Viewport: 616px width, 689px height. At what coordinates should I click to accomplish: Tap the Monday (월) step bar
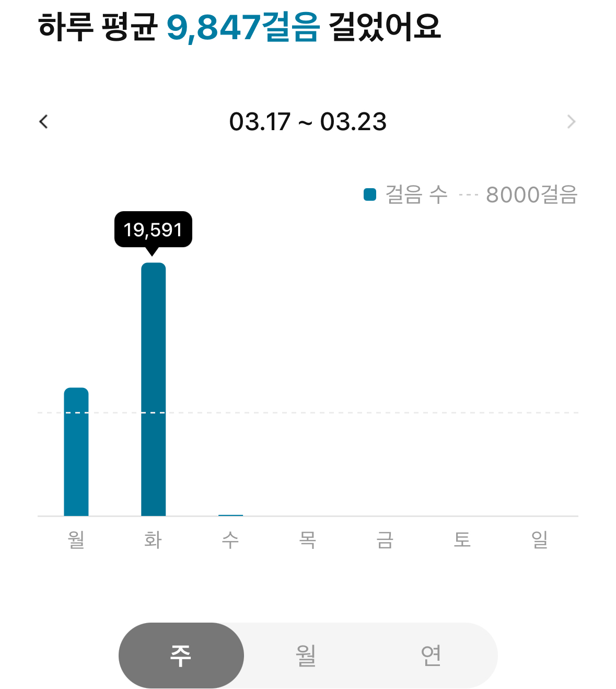tap(76, 452)
